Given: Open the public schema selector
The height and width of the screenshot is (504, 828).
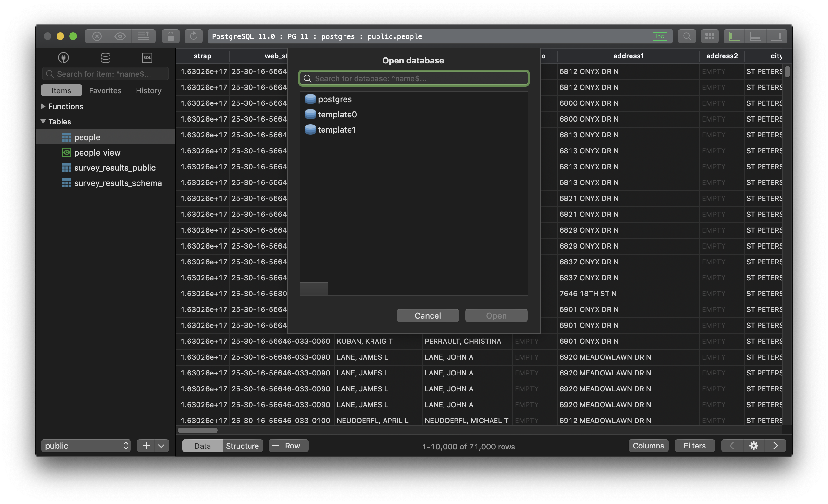Looking at the screenshot, I should click(86, 446).
